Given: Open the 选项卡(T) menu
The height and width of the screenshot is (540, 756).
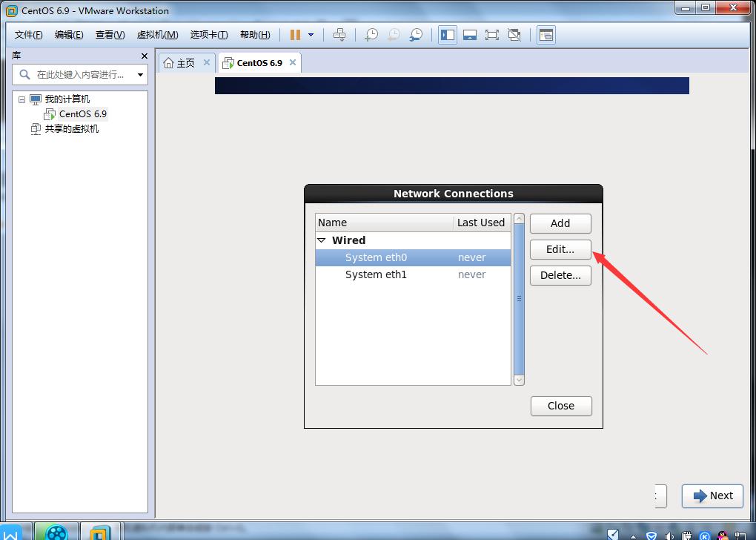Looking at the screenshot, I should point(209,35).
